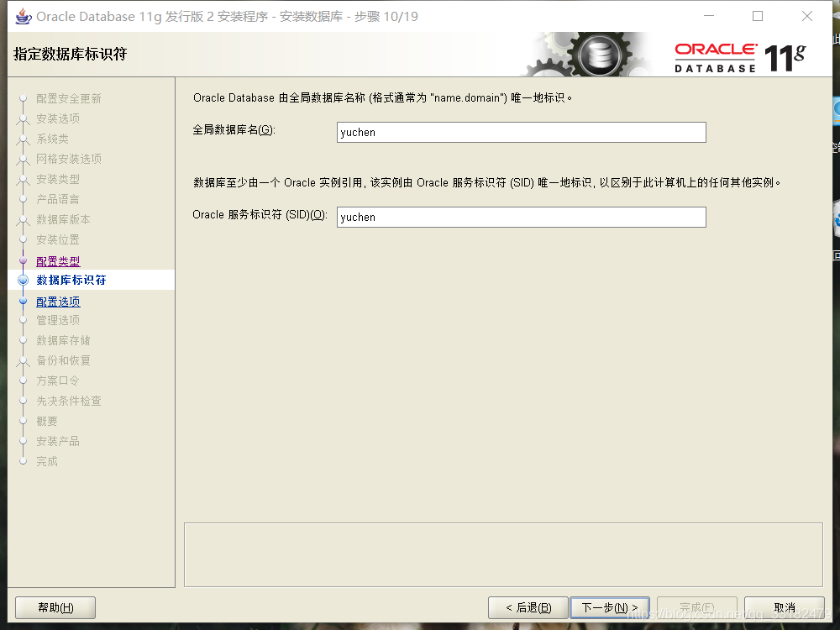
Task: Click the 先决条件检查 step text
Action: coord(69,401)
